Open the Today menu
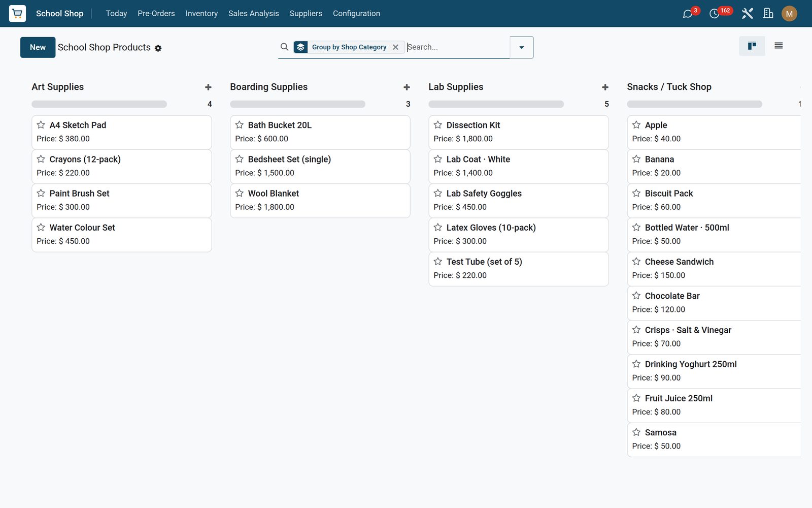Viewport: 812px width, 508px height. (116, 13)
